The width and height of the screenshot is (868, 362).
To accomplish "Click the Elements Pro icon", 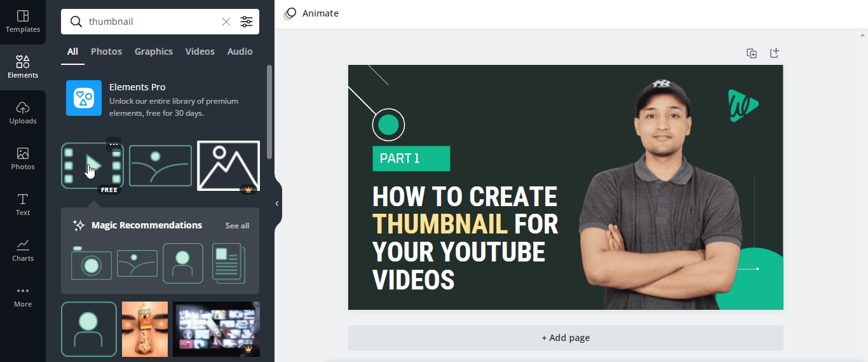I will pyautogui.click(x=84, y=98).
